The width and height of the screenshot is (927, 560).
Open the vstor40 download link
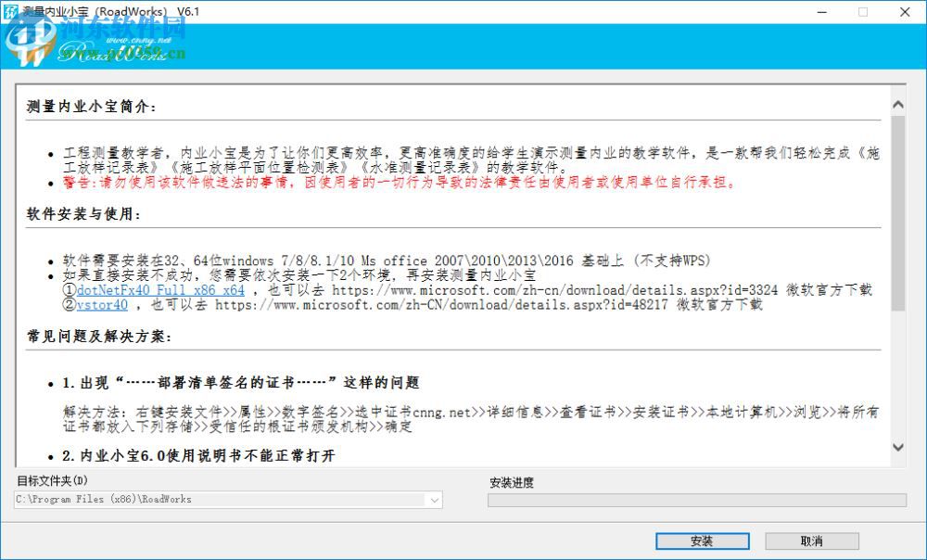point(102,305)
